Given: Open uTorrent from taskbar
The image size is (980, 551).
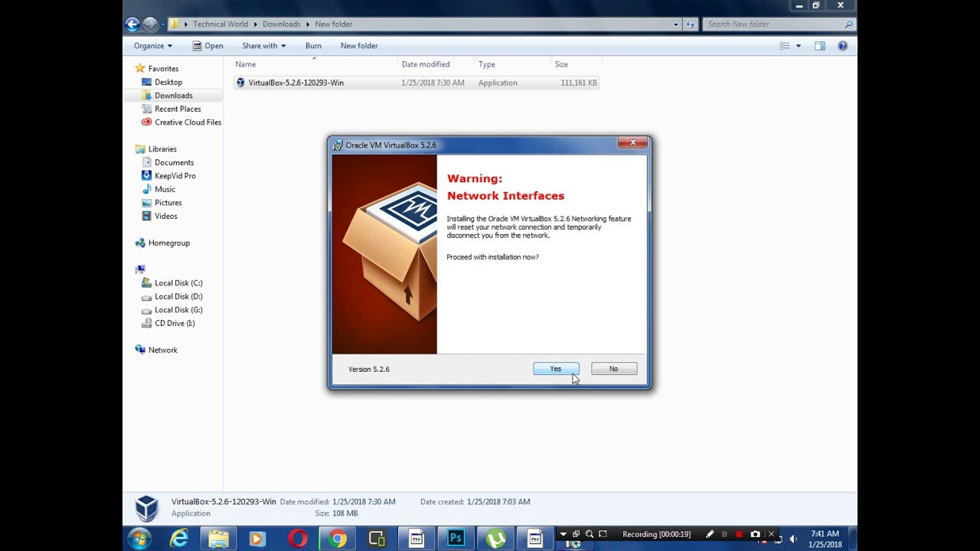Looking at the screenshot, I should [x=495, y=539].
